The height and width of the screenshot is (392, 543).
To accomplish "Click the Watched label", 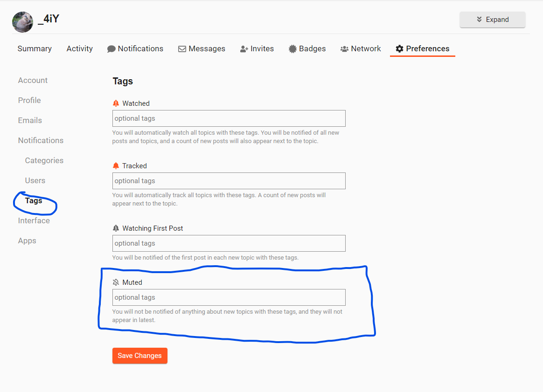I will (136, 103).
